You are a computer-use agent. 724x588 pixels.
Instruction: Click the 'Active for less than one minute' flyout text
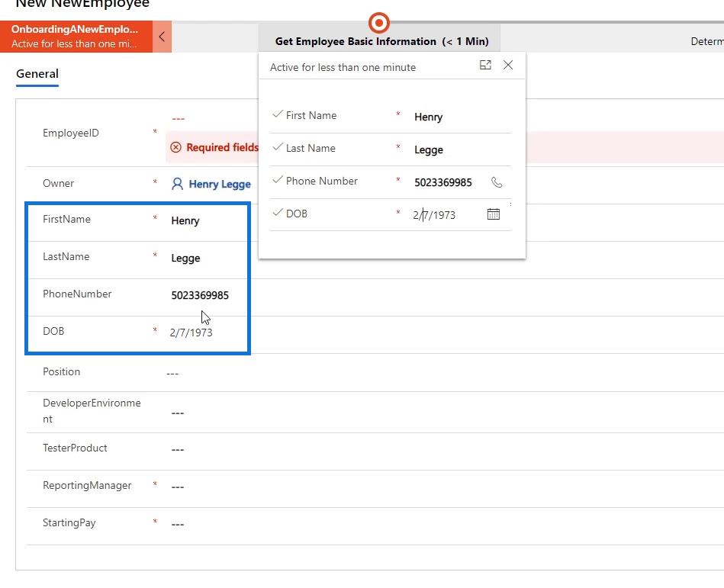pos(343,67)
